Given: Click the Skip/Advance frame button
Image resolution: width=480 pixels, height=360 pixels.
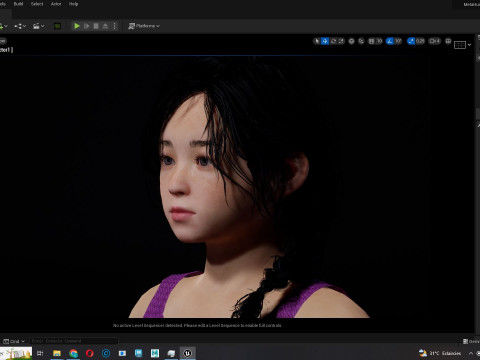Looking at the screenshot, I should pyautogui.click(x=86, y=26).
